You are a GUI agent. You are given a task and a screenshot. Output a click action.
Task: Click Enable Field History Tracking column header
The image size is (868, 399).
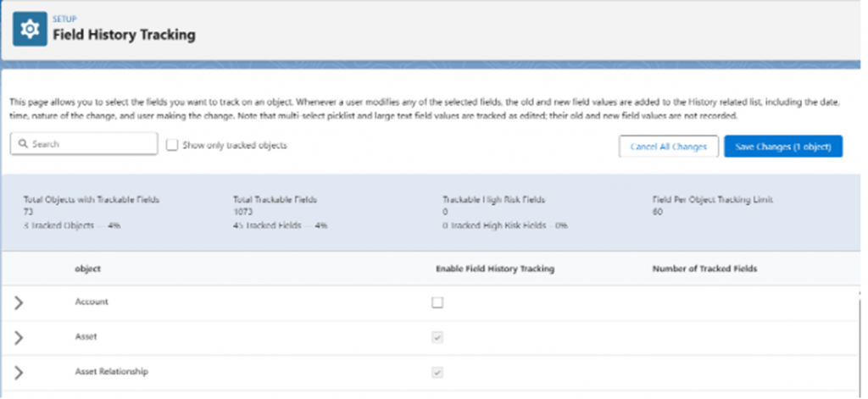click(x=494, y=269)
